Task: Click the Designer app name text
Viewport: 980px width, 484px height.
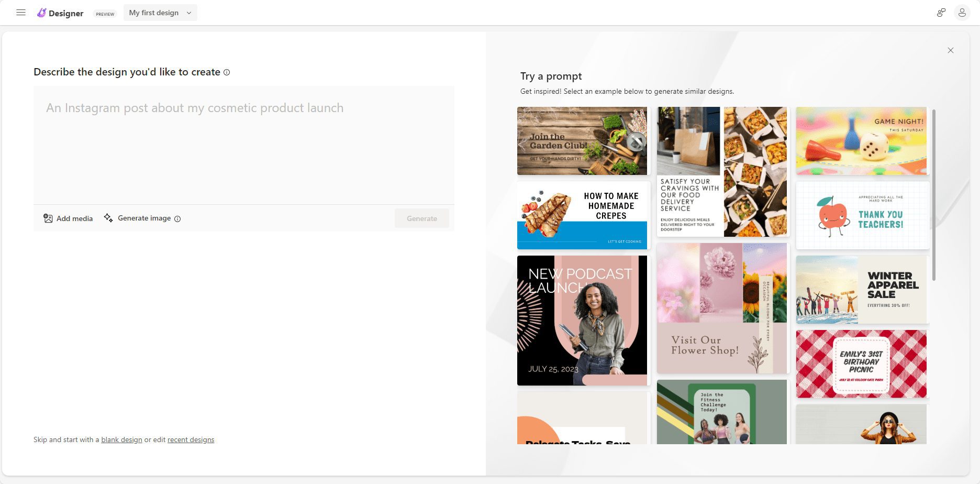Action: coord(66,13)
